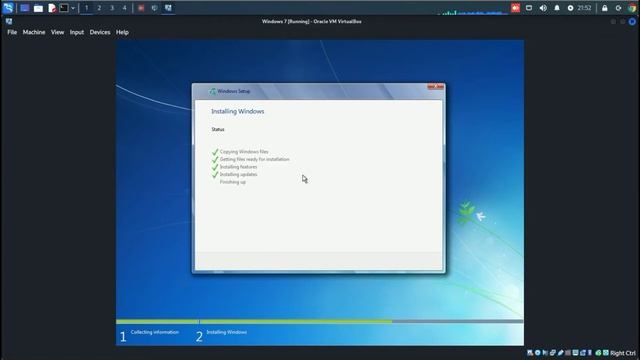640x360 pixels.
Task: Select the active VirtualBox taskbar window button
Action: 168,8
